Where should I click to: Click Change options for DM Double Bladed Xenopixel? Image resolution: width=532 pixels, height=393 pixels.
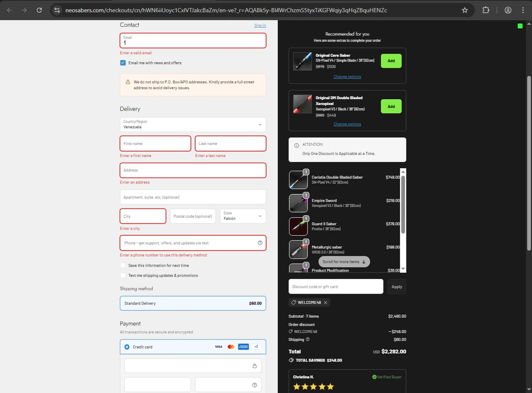pyautogui.click(x=347, y=124)
